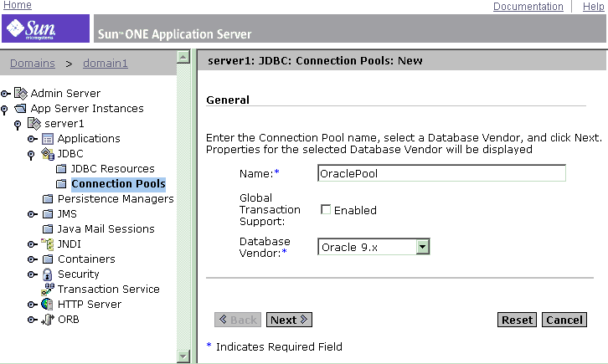Expand the JMS node
The width and height of the screenshot is (608, 364).
click(x=33, y=214)
